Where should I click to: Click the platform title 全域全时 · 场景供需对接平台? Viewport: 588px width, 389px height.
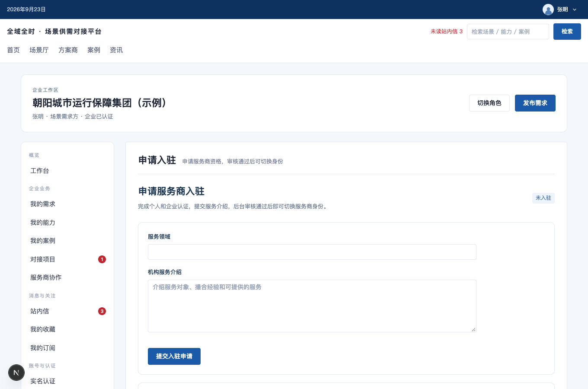click(x=54, y=32)
